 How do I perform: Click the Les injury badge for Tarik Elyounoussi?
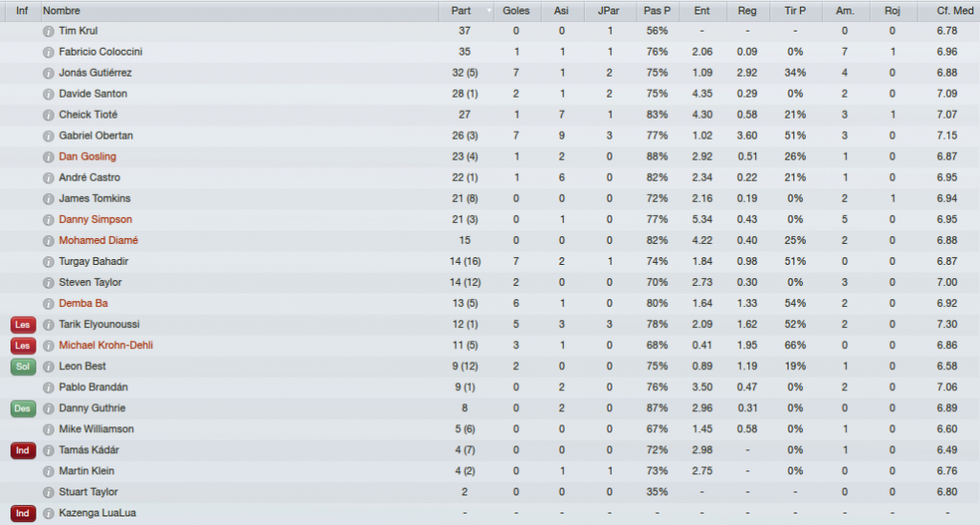[23, 324]
